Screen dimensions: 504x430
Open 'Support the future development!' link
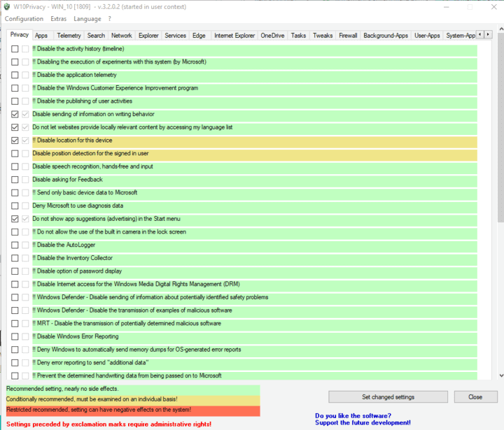[x=363, y=422]
